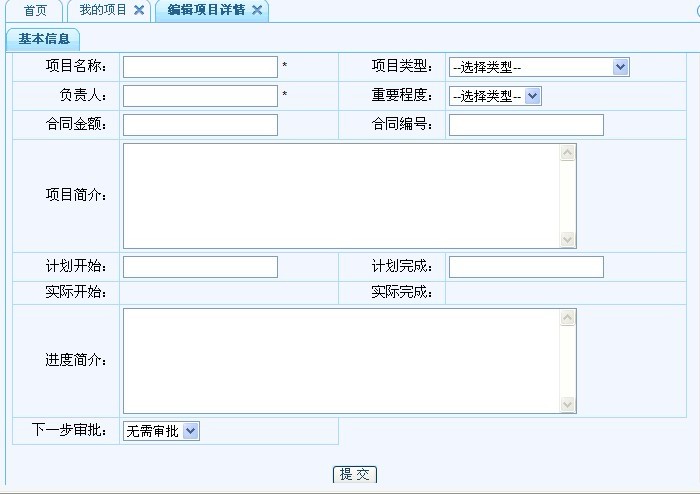700x494 pixels.
Task: Focus the 项目名称 input field
Action: (x=200, y=67)
